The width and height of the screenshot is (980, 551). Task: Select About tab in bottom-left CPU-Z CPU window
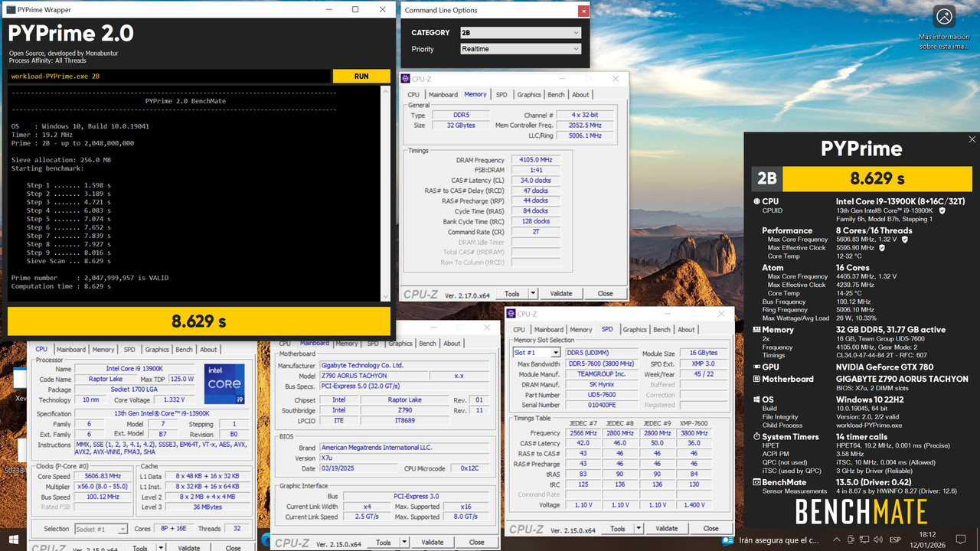(208, 350)
